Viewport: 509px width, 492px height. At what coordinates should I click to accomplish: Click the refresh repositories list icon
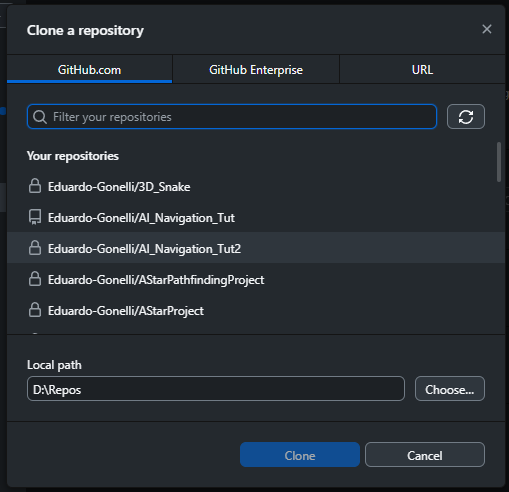(466, 117)
